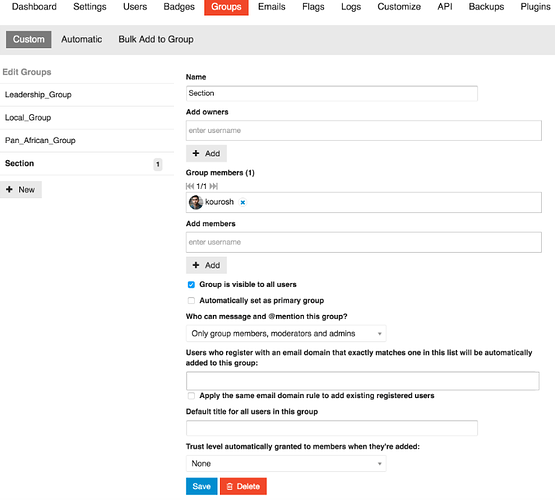
Task: Save the group settings
Action: 201,487
